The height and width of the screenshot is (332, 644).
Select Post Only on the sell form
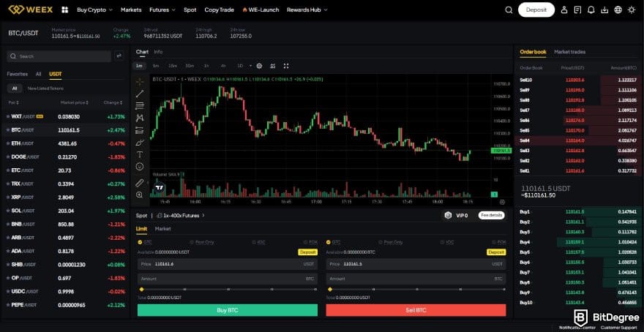point(391,242)
